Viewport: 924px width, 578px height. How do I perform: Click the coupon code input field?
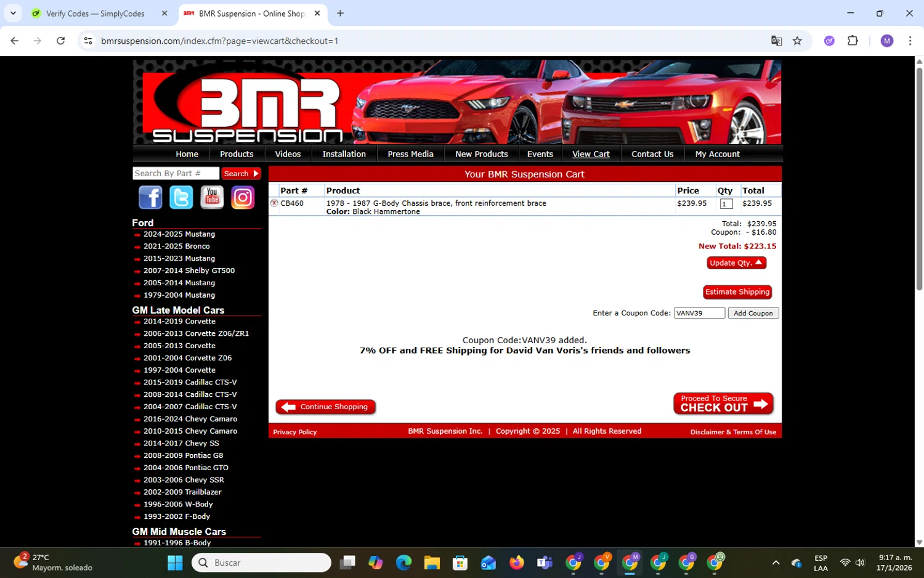699,313
